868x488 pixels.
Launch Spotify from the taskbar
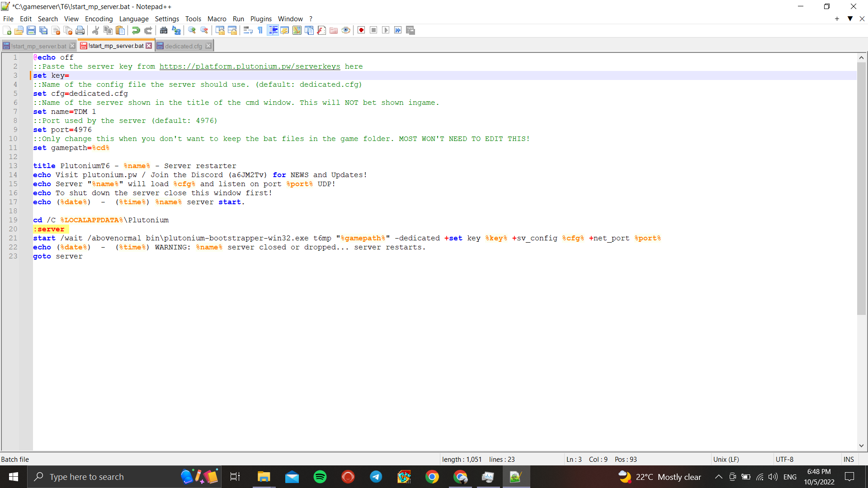(320, 477)
